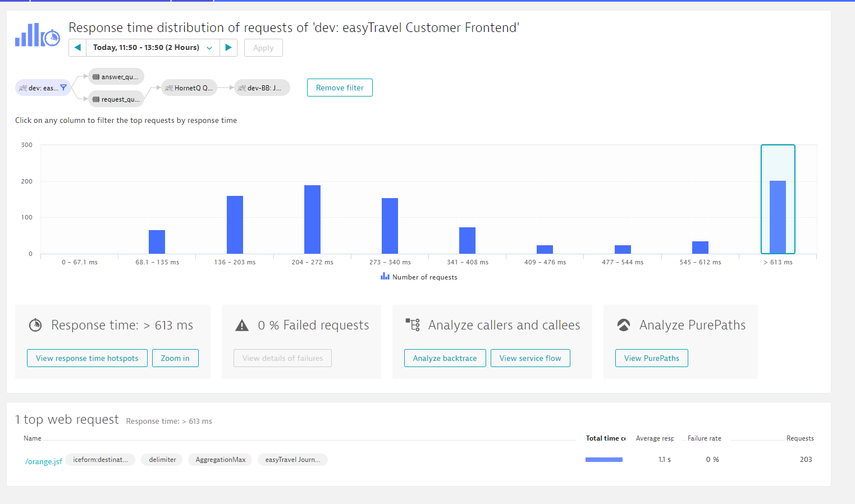This screenshot has width=855, height=504.
Task: Select the answer_qu... queue node
Action: pos(116,77)
